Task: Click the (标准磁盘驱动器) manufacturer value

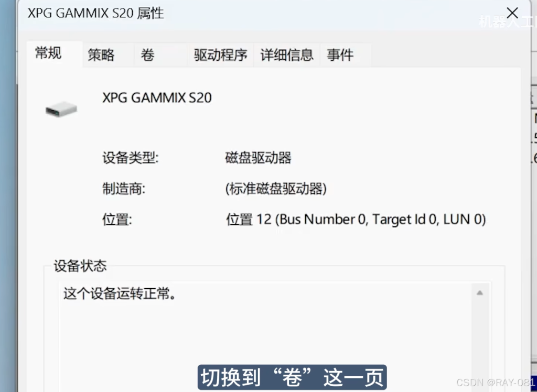Action: tap(276, 189)
